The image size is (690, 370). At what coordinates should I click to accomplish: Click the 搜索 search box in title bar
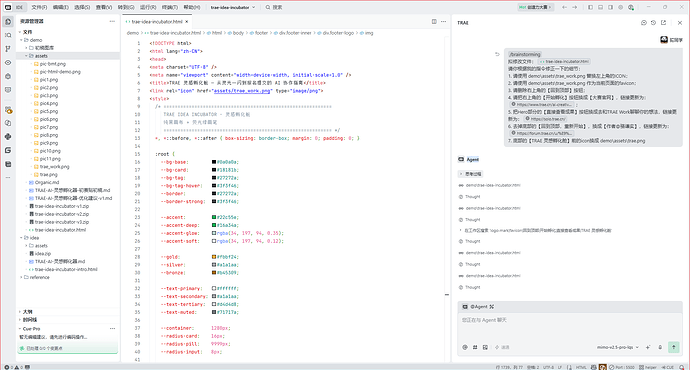(274, 7)
